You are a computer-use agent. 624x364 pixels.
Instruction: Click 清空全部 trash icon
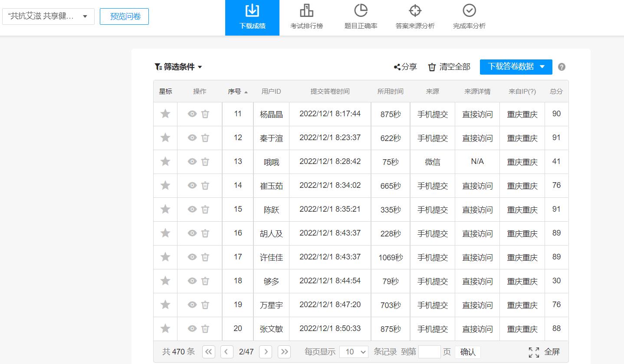(432, 67)
